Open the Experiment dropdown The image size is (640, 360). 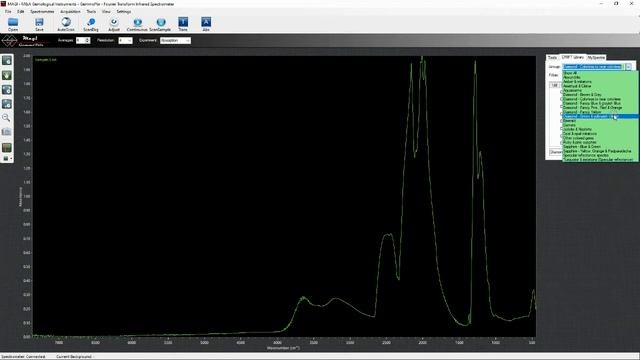(x=175, y=40)
